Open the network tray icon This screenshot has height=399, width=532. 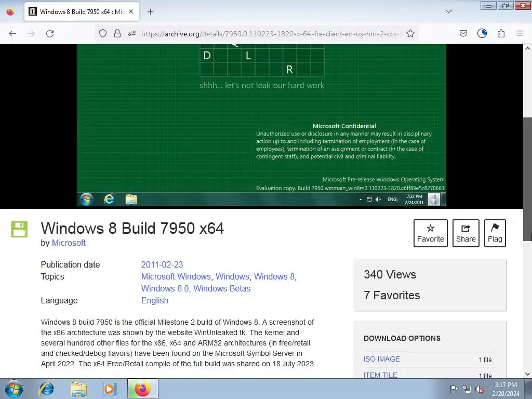tap(467, 389)
